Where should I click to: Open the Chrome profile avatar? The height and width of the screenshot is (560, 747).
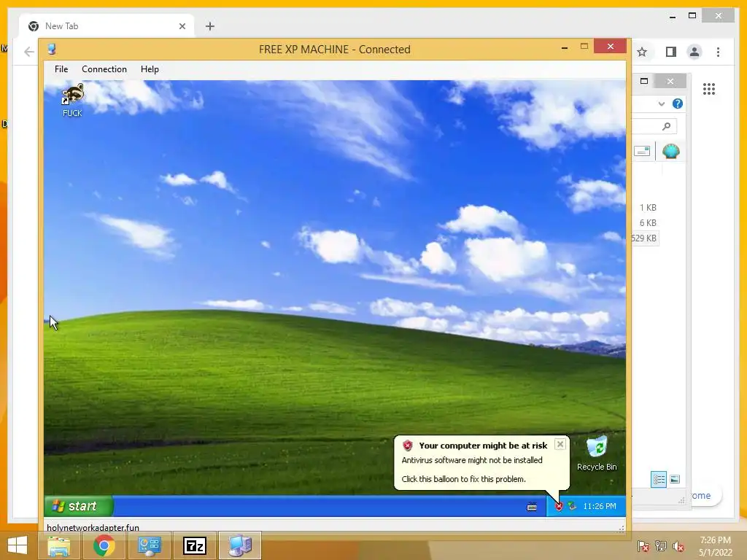tap(694, 52)
